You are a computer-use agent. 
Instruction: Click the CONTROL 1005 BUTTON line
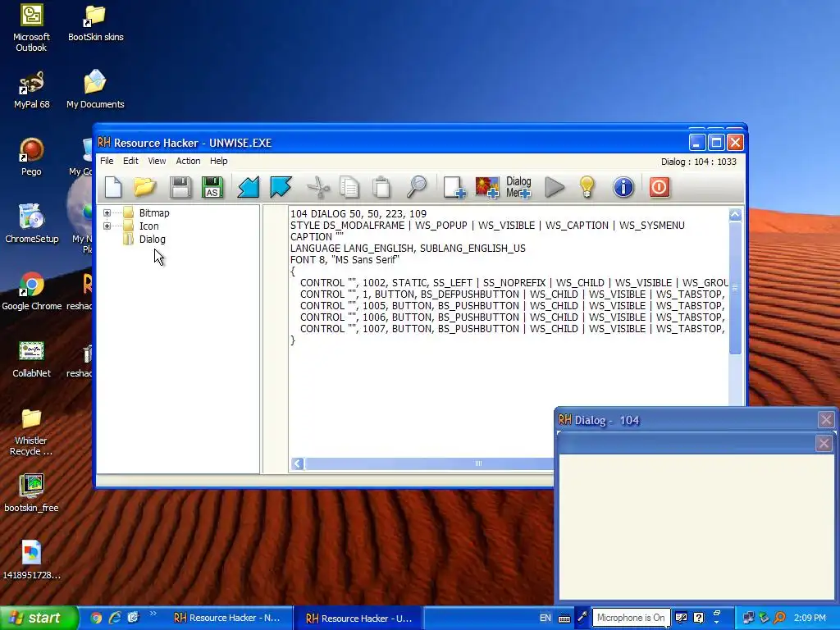click(x=512, y=306)
